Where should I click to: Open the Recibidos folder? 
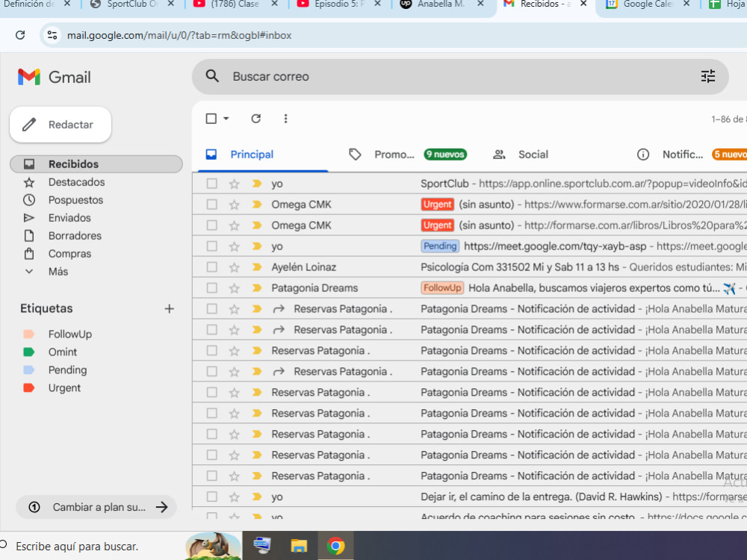[96, 164]
